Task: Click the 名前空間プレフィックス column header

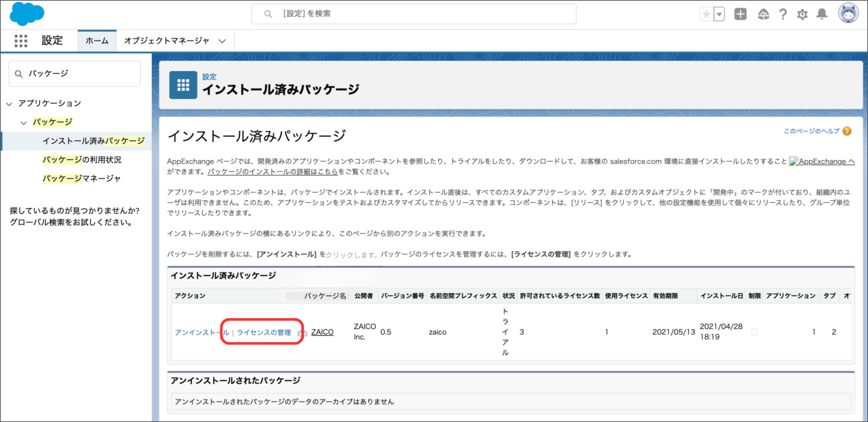Action: 462,296
